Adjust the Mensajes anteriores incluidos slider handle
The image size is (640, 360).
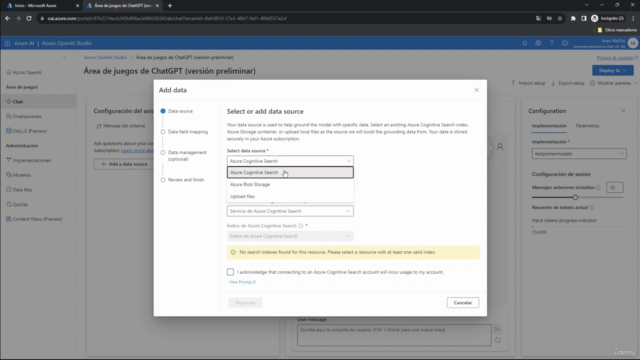click(575, 198)
